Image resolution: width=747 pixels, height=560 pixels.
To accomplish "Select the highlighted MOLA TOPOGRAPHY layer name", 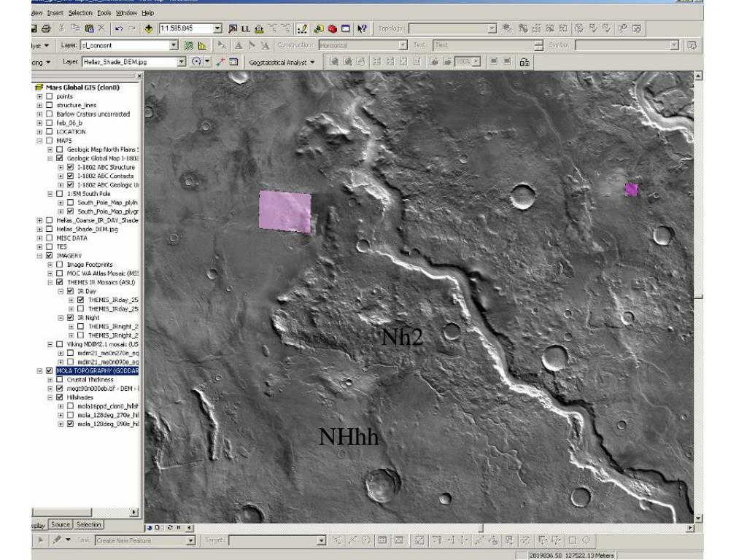I will pyautogui.click(x=97, y=370).
